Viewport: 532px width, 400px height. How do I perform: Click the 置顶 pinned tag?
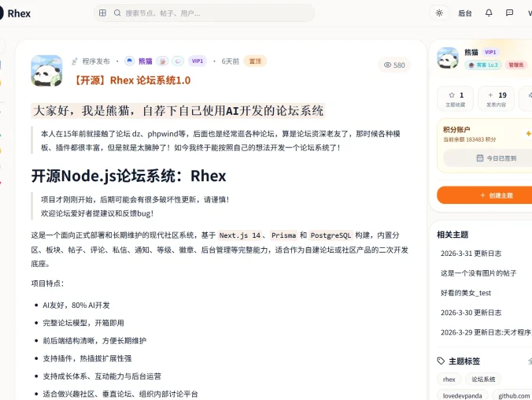tap(255, 61)
